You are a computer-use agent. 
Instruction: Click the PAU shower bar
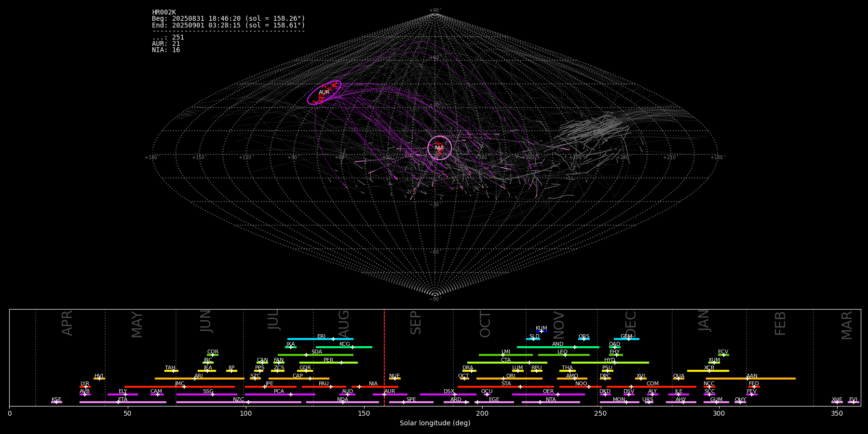point(324,387)
